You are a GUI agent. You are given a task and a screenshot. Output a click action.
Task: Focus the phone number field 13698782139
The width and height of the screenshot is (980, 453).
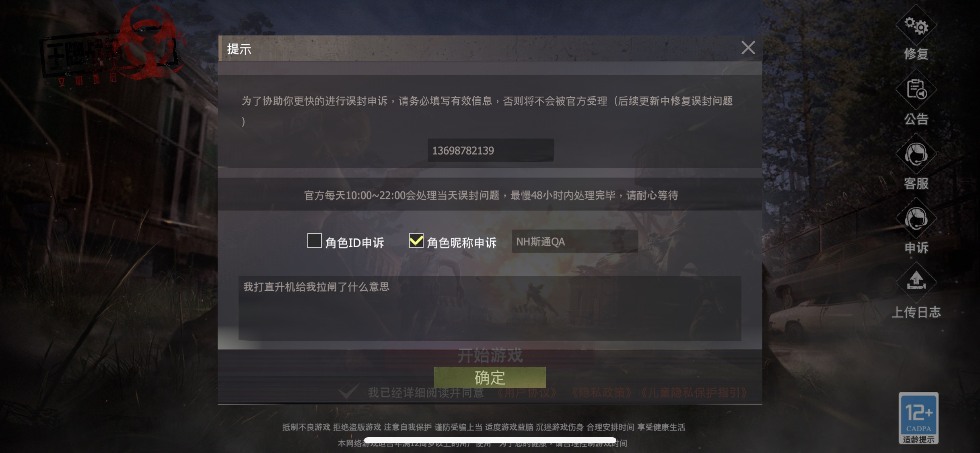pyautogui.click(x=490, y=150)
